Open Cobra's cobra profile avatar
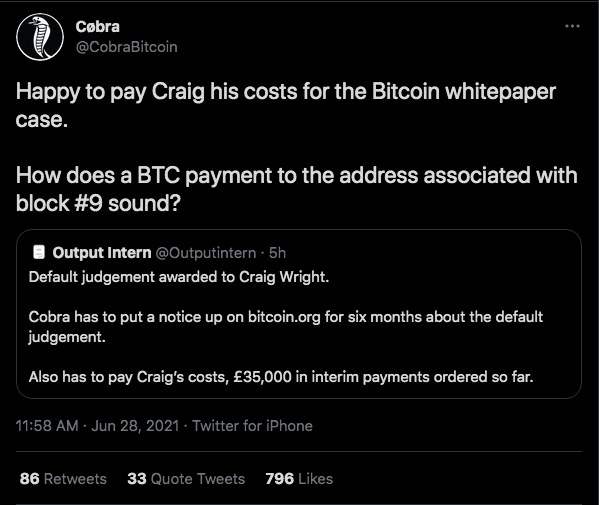599x505 pixels. pyautogui.click(x=40, y=37)
